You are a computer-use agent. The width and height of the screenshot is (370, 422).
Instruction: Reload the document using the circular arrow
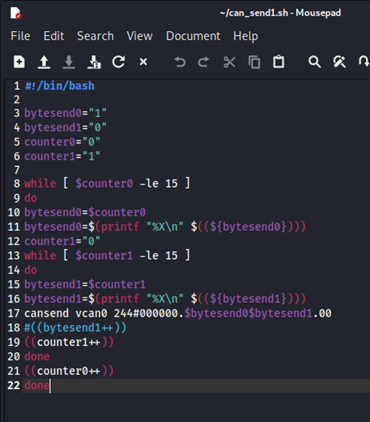pos(119,62)
